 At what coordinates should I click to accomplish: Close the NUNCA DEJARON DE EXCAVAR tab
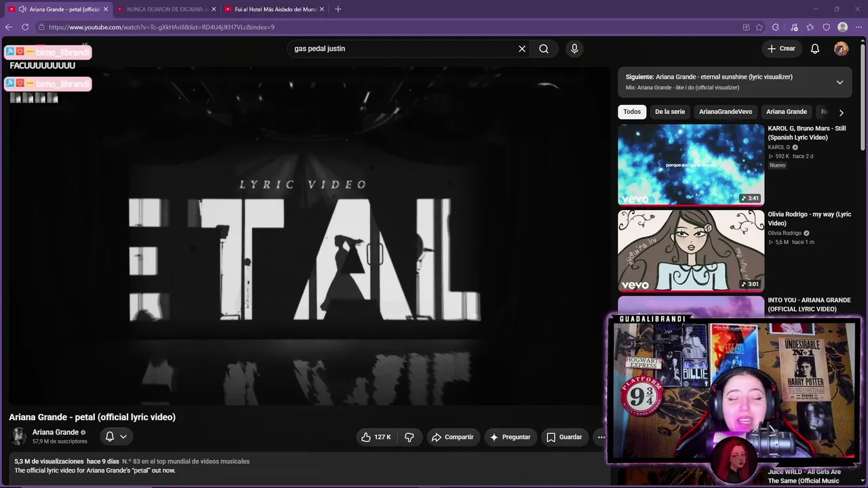[214, 9]
